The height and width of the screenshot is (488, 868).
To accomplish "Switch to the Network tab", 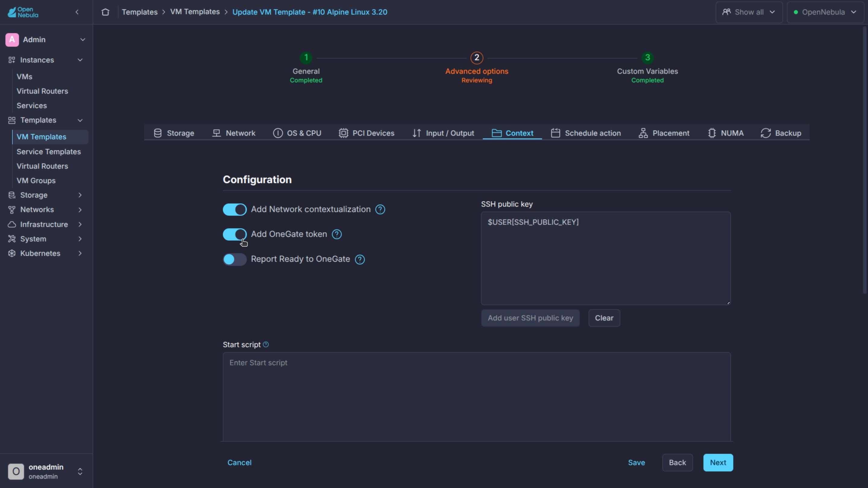I will click(x=234, y=133).
